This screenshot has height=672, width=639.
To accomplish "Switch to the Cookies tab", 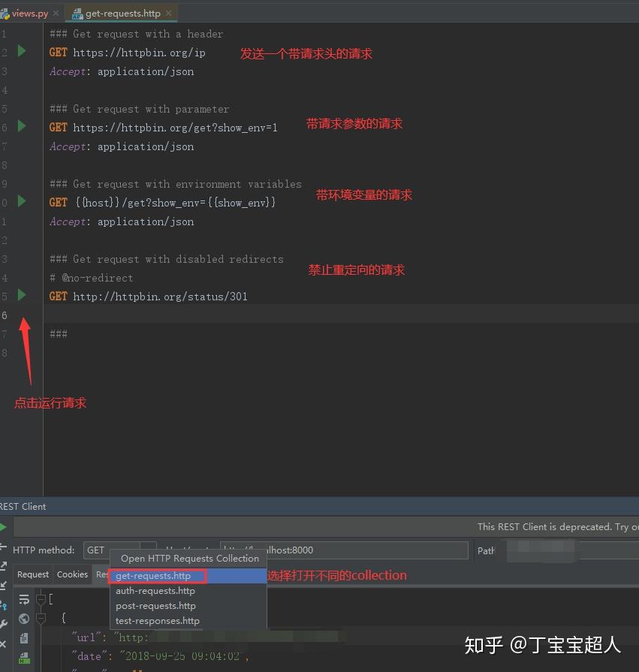I will point(72,574).
